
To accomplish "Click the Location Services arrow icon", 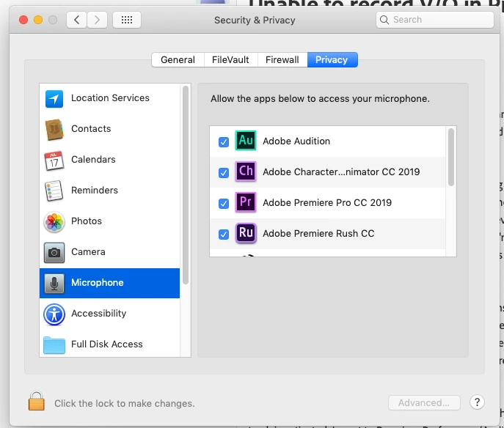I will click(54, 99).
